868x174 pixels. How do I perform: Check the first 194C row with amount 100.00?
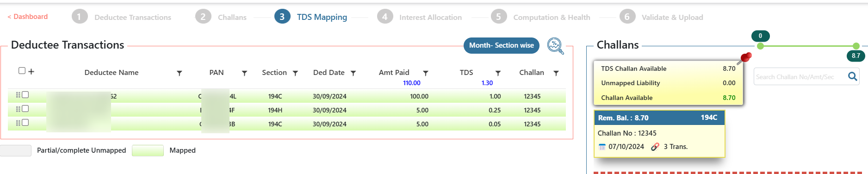click(x=25, y=94)
